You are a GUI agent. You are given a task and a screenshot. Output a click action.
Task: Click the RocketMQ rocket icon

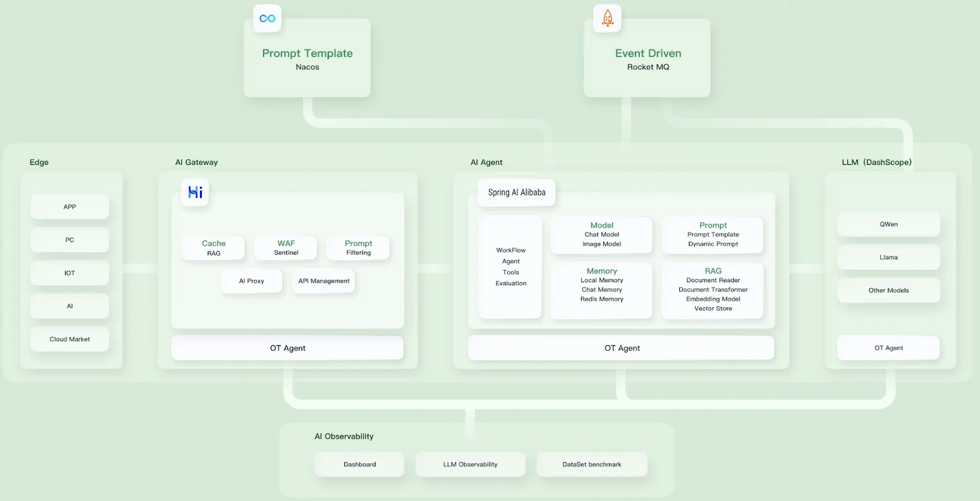tap(607, 19)
